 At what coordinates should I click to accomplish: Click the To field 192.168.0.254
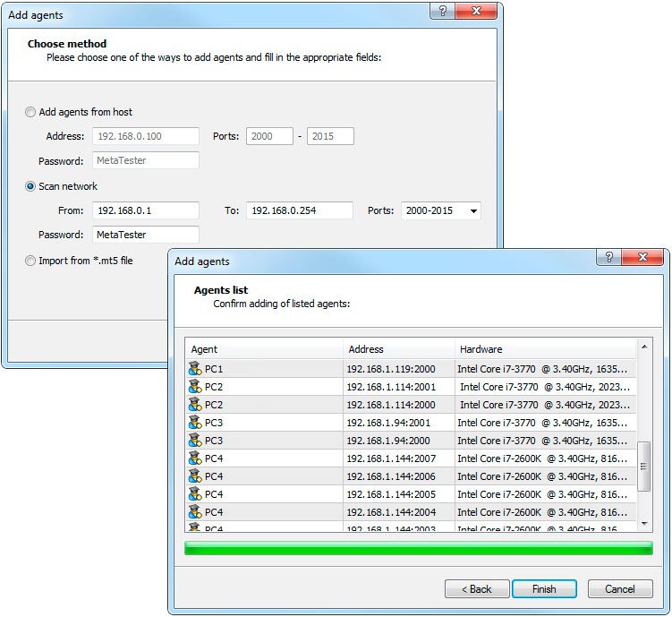point(300,210)
